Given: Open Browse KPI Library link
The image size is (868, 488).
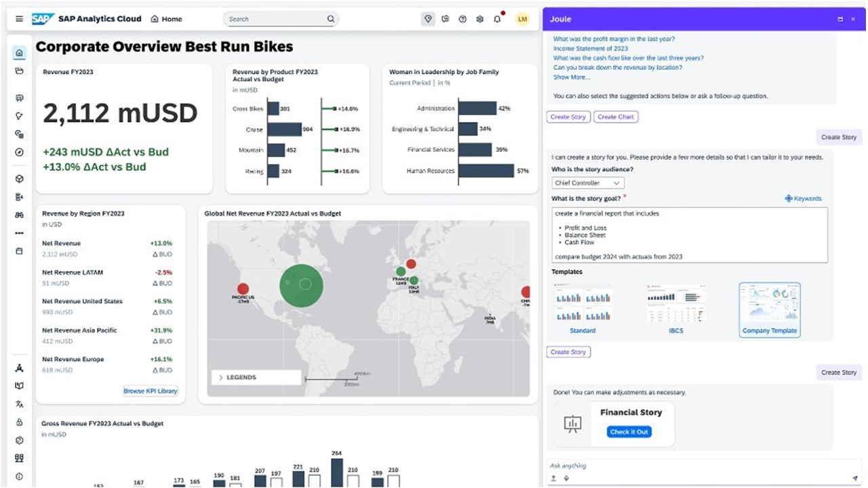Looking at the screenshot, I should tap(150, 390).
